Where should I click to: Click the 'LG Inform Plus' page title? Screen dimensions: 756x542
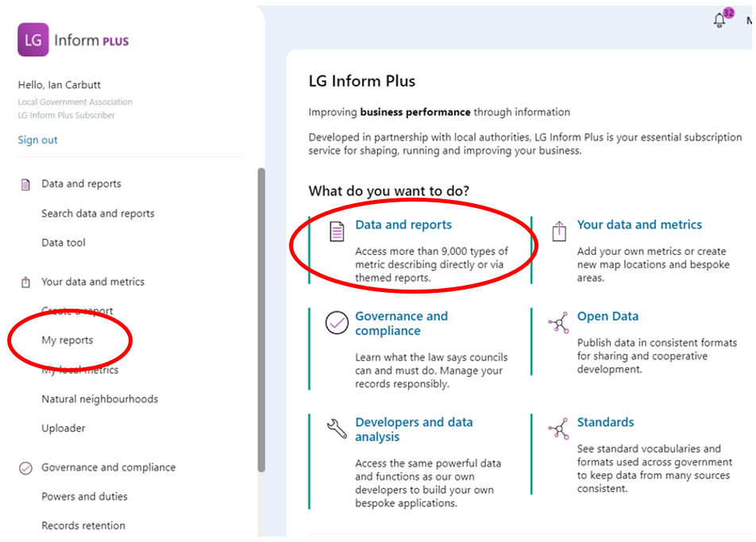pyautogui.click(x=361, y=81)
